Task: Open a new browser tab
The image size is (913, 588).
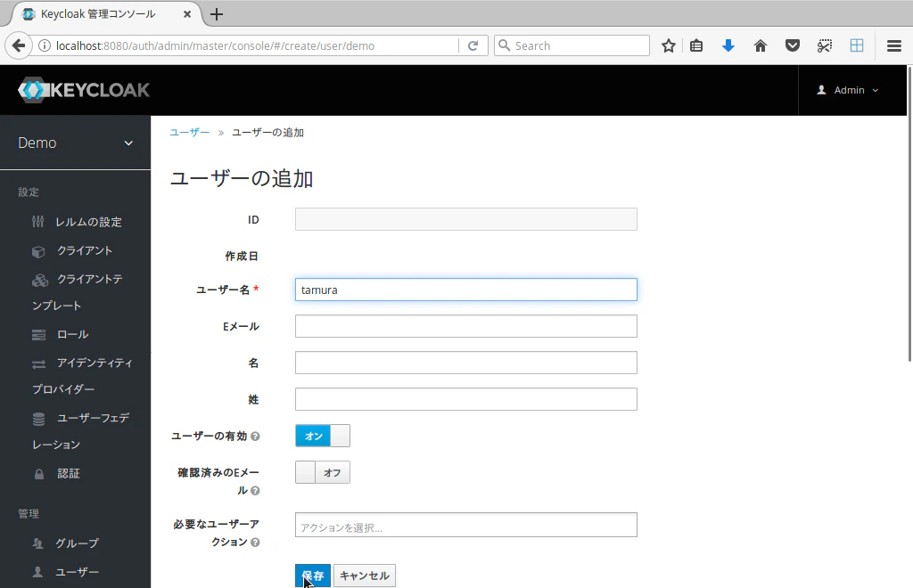Action: click(x=217, y=14)
